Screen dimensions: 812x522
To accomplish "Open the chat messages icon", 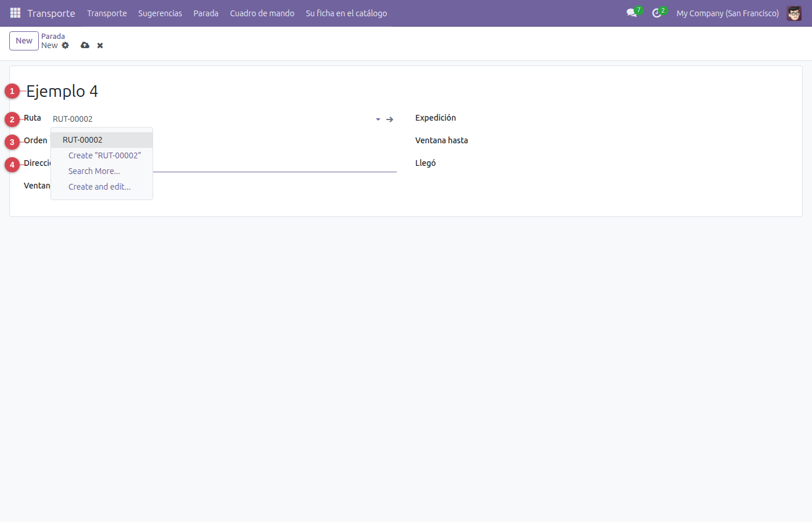I will point(632,13).
